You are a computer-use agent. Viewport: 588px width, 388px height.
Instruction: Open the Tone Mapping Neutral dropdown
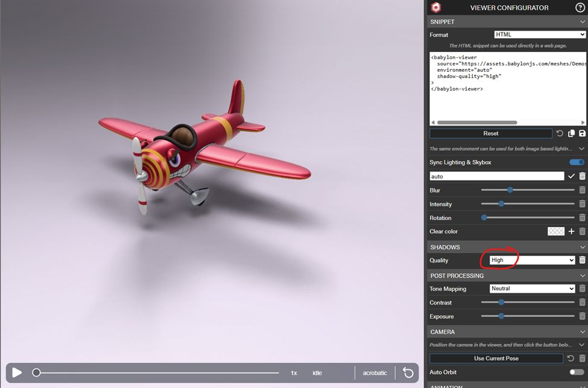coord(532,288)
